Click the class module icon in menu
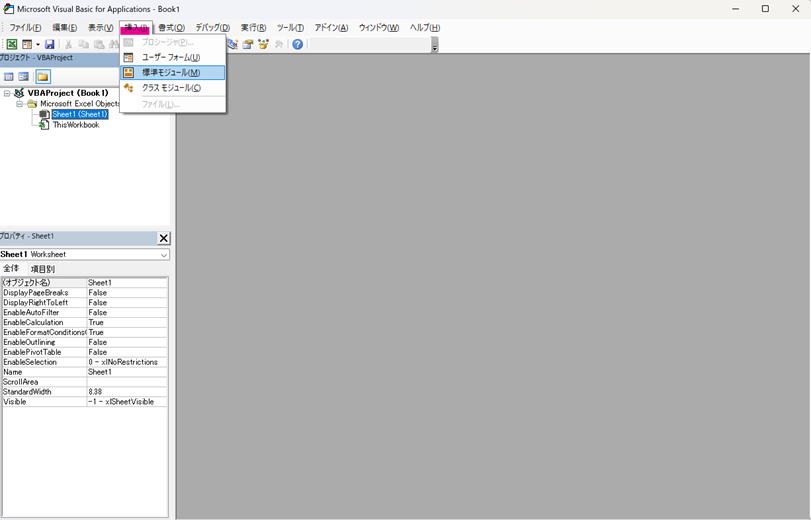 point(129,88)
